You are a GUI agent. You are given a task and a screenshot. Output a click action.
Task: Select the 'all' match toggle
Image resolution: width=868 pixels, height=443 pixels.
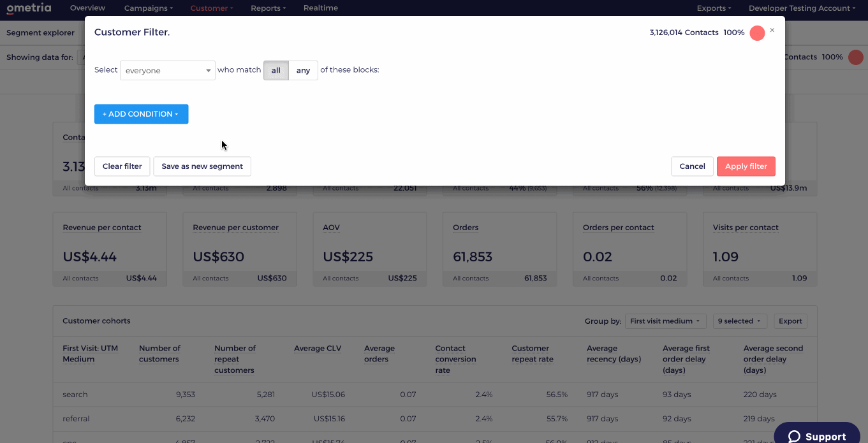(276, 70)
